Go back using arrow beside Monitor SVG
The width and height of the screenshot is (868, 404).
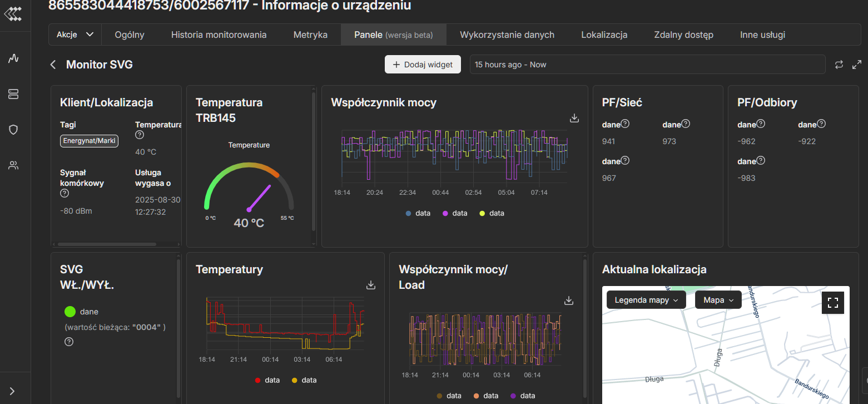(x=53, y=65)
